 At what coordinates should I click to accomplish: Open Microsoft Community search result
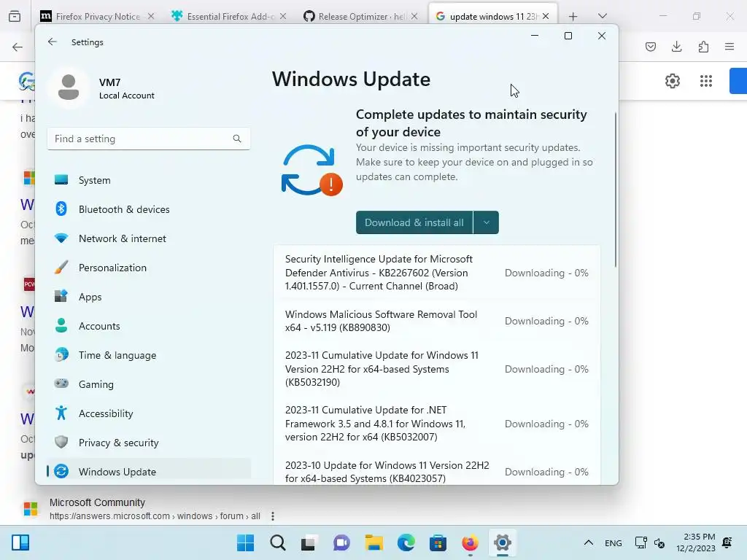pyautogui.click(x=97, y=502)
